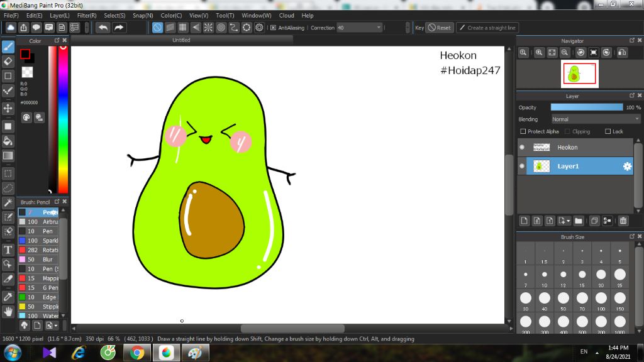
Task: Open the Select menu
Action: [x=114, y=16]
